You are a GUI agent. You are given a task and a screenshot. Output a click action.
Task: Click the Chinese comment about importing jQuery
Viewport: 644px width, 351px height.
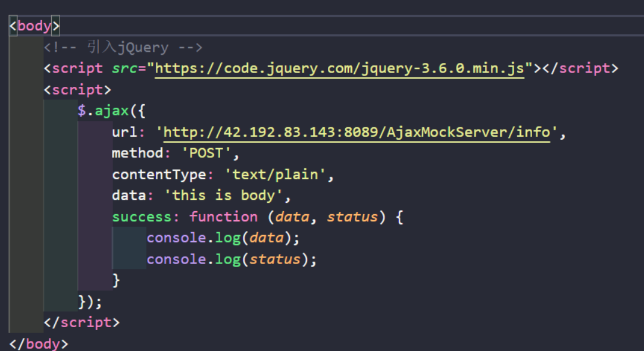(x=123, y=48)
